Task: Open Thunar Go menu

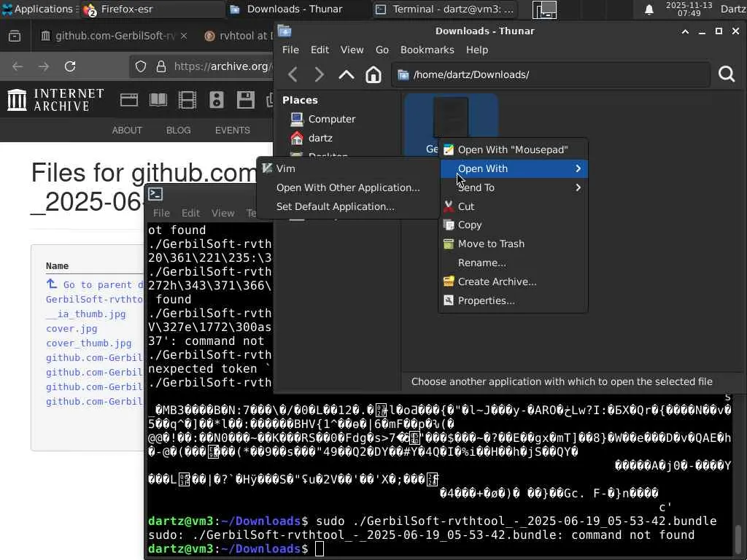Action: click(382, 50)
